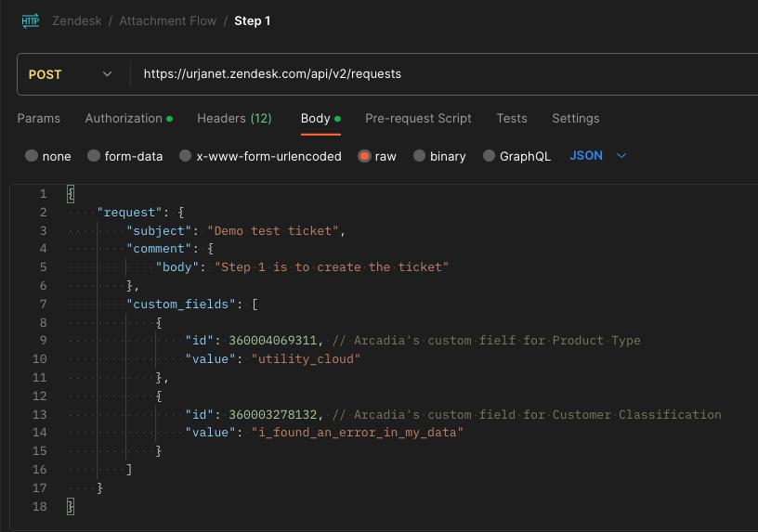Select the raw body radio button
This screenshot has width=758, height=532.
pyautogui.click(x=364, y=156)
